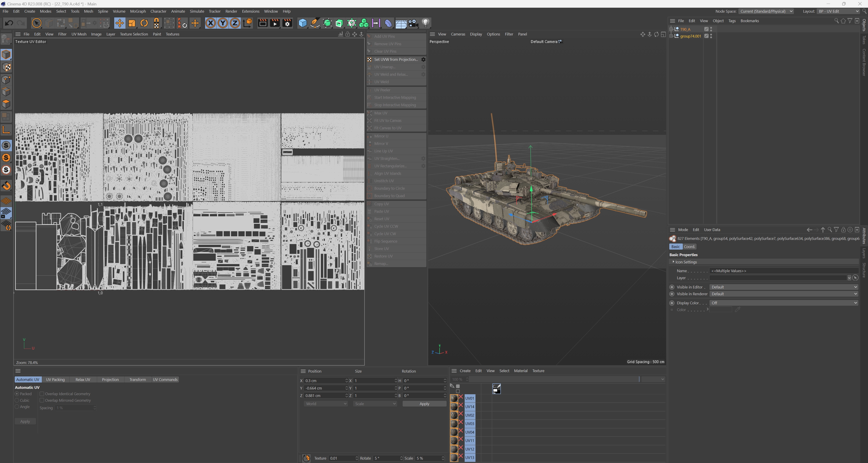Click the Light object icon
The height and width of the screenshot is (463, 868).
click(x=426, y=23)
